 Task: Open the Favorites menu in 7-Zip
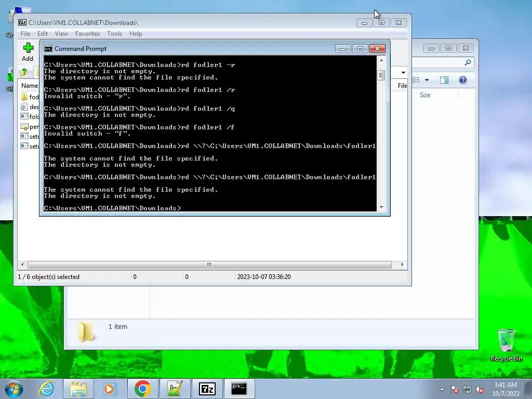pos(87,34)
